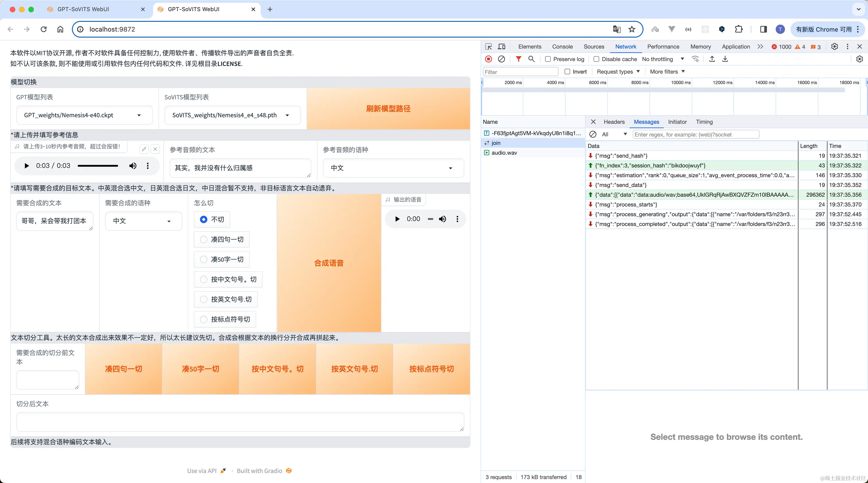868x483 pixels.
Task: Toggle device toolbar emulation icon
Action: point(502,47)
